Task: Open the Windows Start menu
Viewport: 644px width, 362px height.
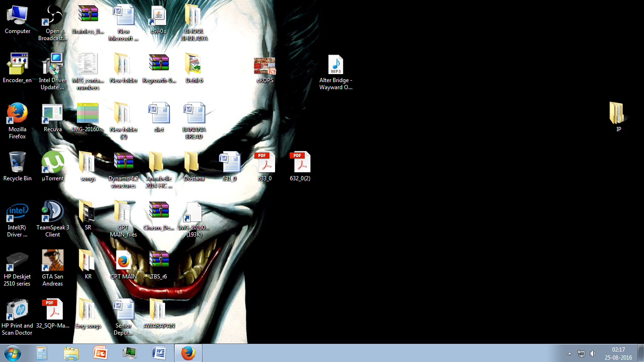Action: click(x=13, y=353)
